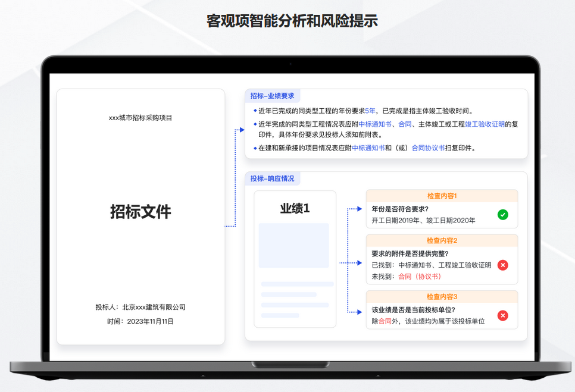
Task: Click the text 开工日期2019年、竣工日期2020年
Action: pyautogui.click(x=424, y=220)
